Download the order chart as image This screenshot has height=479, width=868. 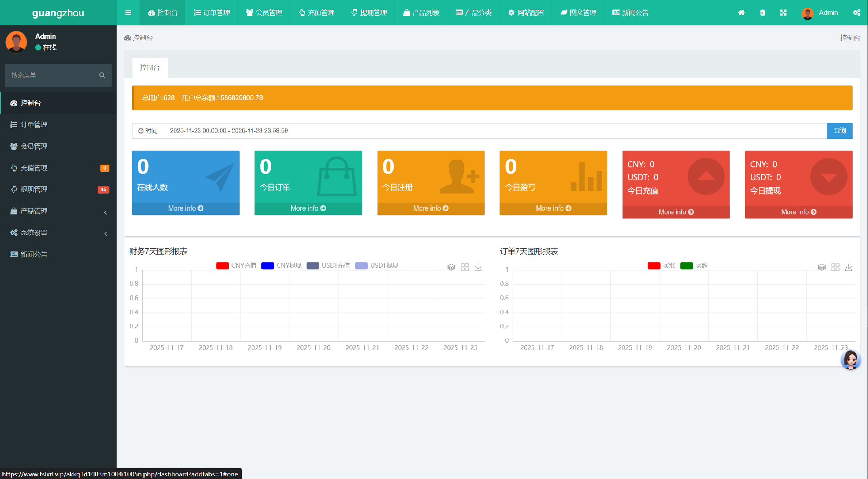pyautogui.click(x=849, y=267)
